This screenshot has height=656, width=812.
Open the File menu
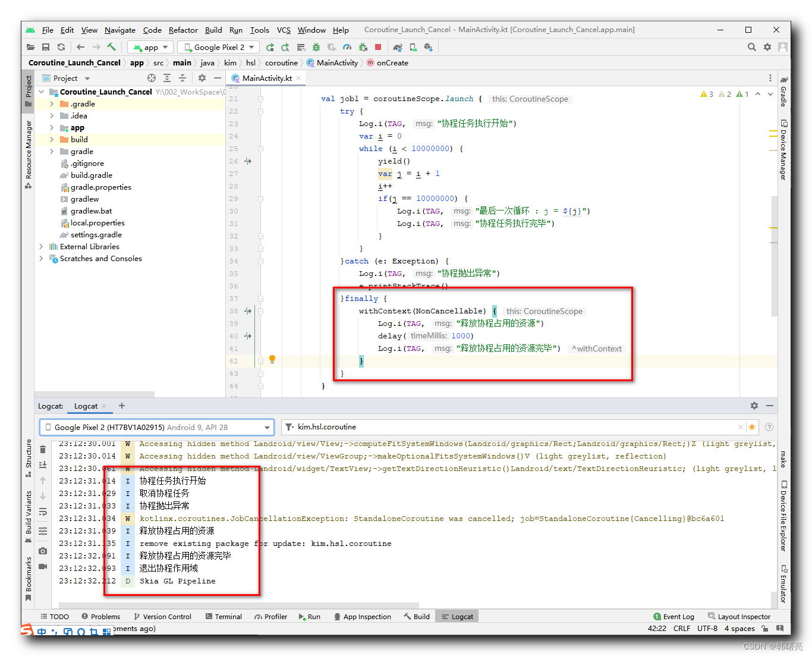tap(48, 30)
